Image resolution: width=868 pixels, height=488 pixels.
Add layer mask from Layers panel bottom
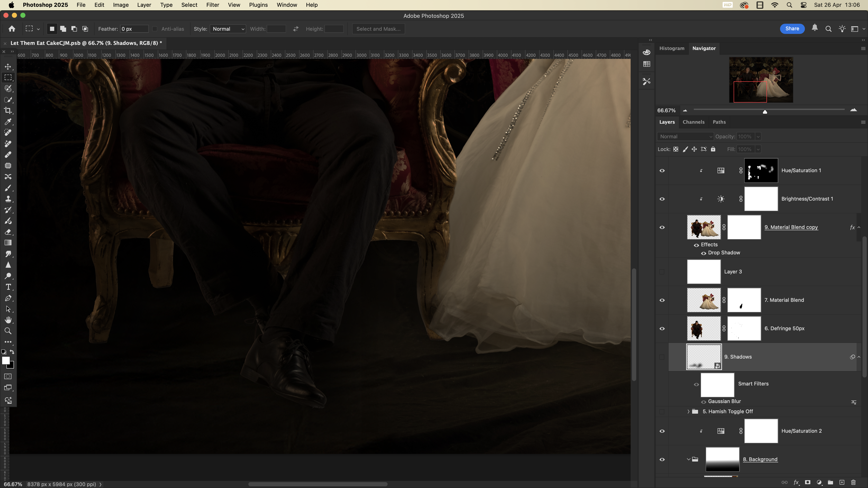tap(808, 482)
